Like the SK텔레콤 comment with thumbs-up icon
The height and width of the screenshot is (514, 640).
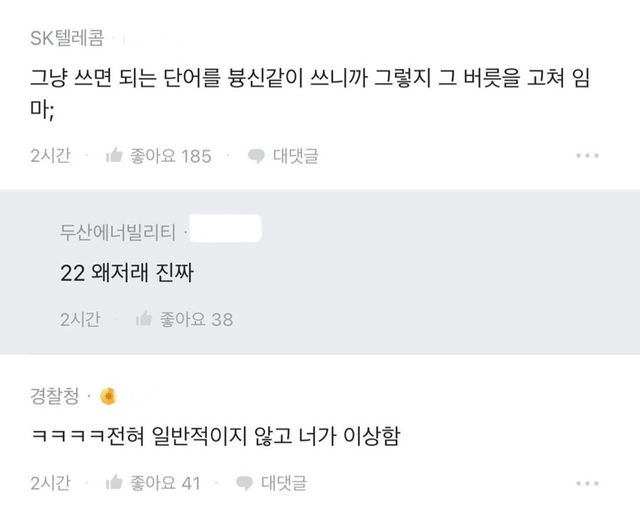point(114,156)
